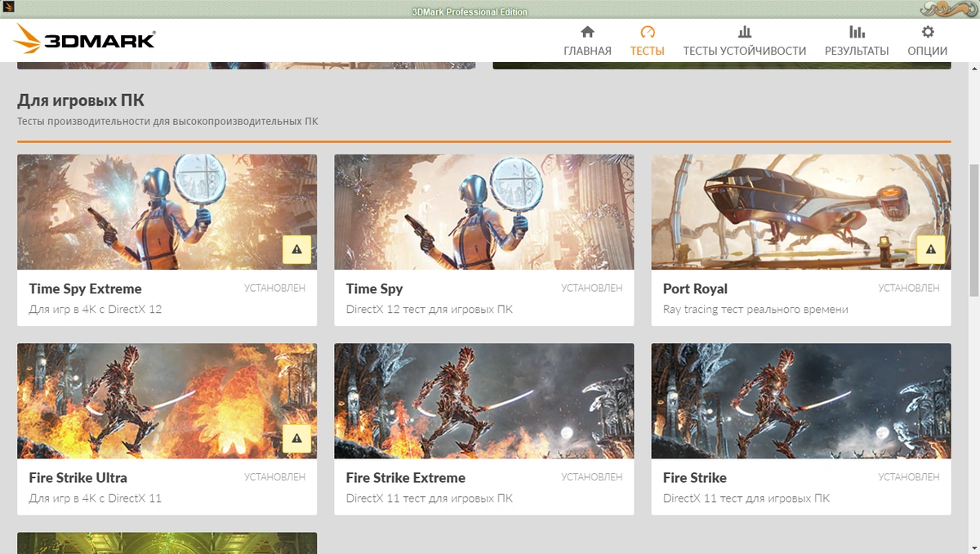Click the bar graph icon above РЕЗУЛЬТАТЫ

tap(857, 32)
